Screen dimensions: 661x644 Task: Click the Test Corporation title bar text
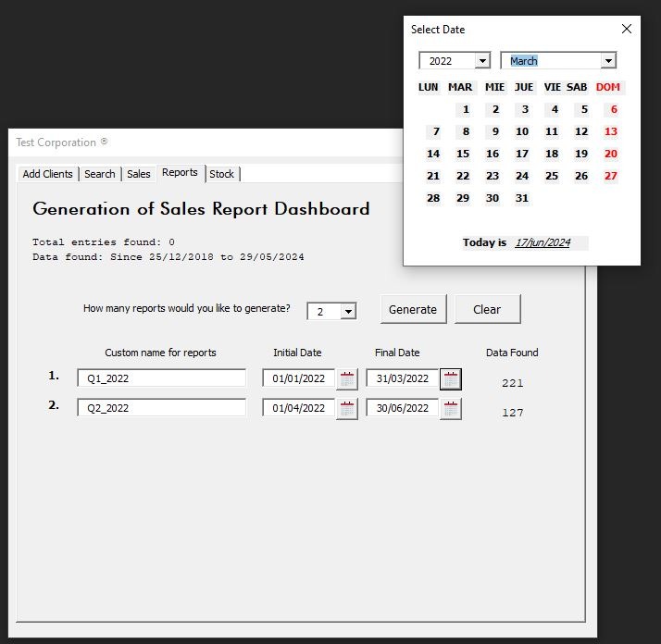pyautogui.click(x=61, y=142)
